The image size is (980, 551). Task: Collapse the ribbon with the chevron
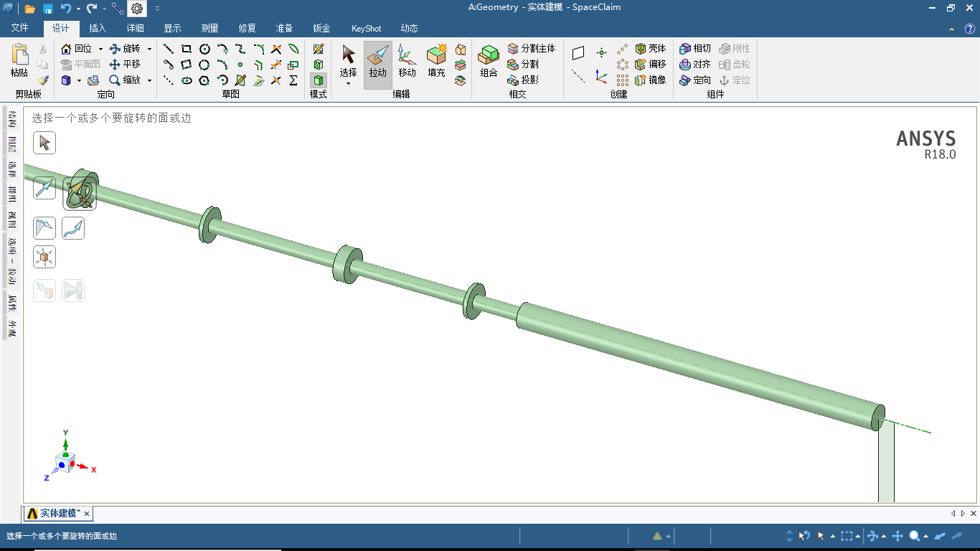[x=951, y=29]
